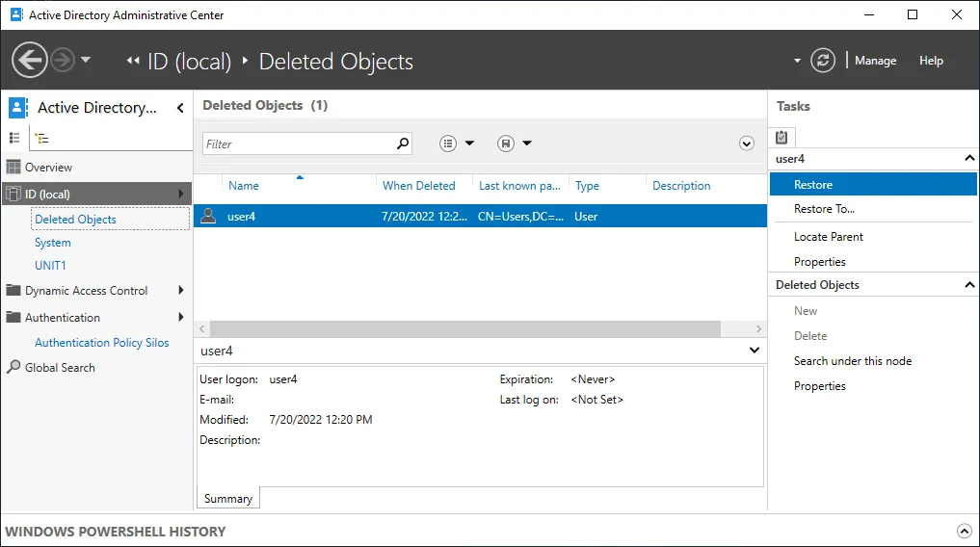
Task: Collapse the user4 preview pane
Action: pos(755,351)
